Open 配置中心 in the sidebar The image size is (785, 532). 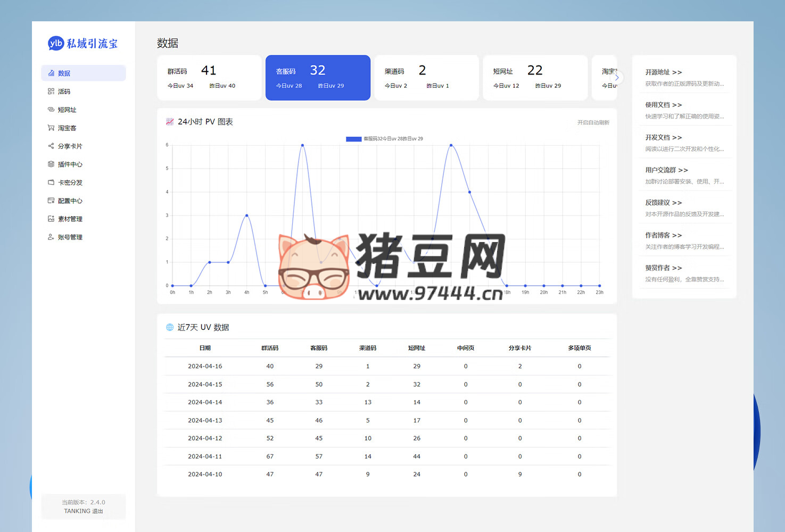point(84,201)
